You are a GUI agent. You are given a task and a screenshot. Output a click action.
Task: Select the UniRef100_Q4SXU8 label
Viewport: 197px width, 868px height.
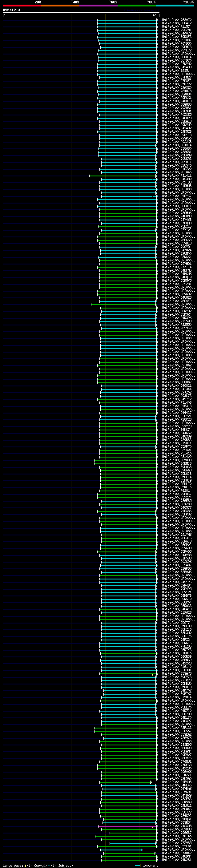177,826
